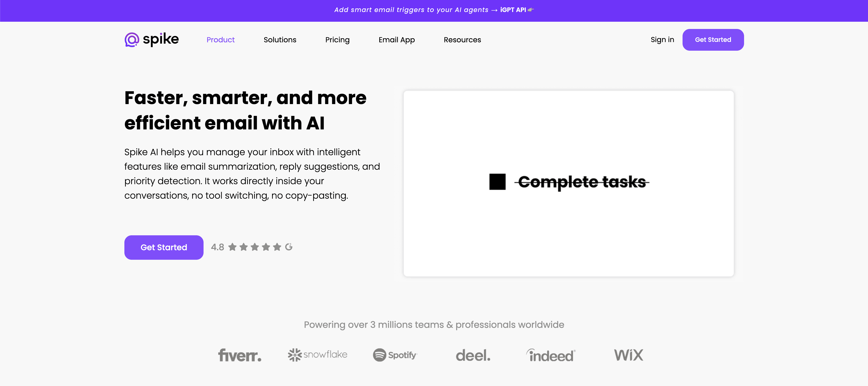Screen dimensions: 868x386
Task: Switch to the Product navigation tab
Action: click(220, 39)
